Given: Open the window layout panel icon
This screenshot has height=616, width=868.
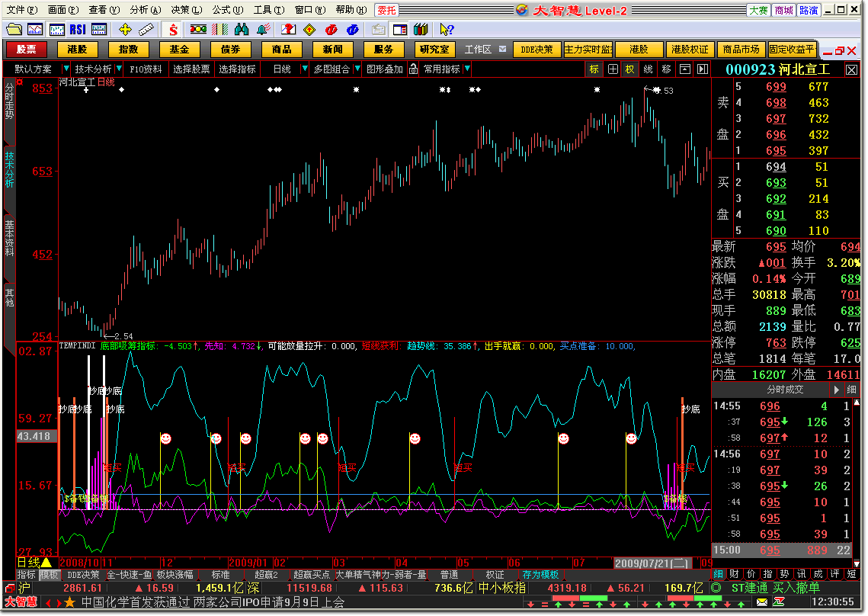Looking at the screenshot, I should coord(399,30).
